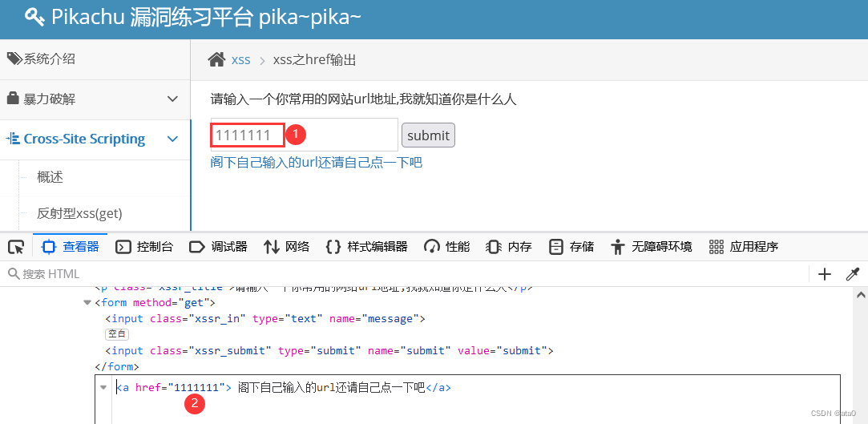The image size is (868, 424).
Task: Follow the 阁下自己输入的url还请自己点一下吧 link
Action: pyautogui.click(x=316, y=162)
